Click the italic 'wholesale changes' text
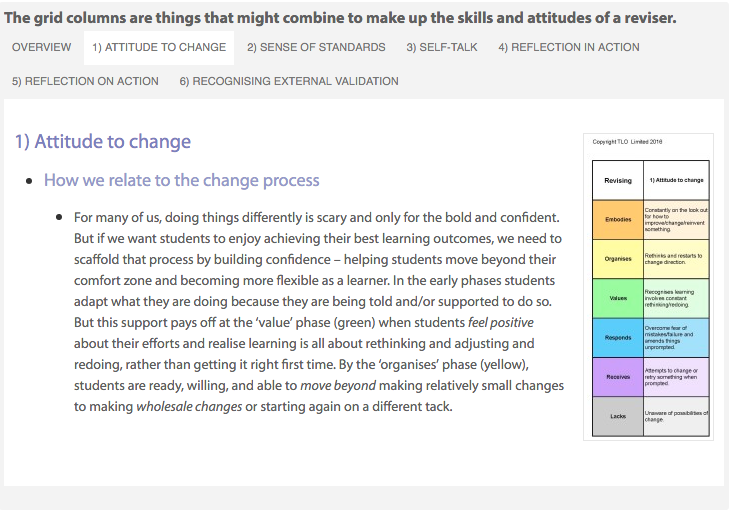 [x=189, y=406]
